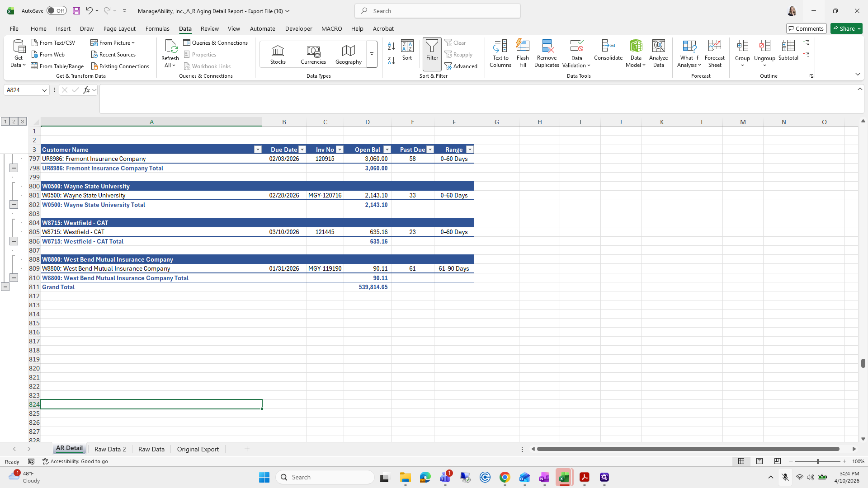Switch to the Formulas ribbon tab
The height and width of the screenshot is (488, 868).
[157, 28]
